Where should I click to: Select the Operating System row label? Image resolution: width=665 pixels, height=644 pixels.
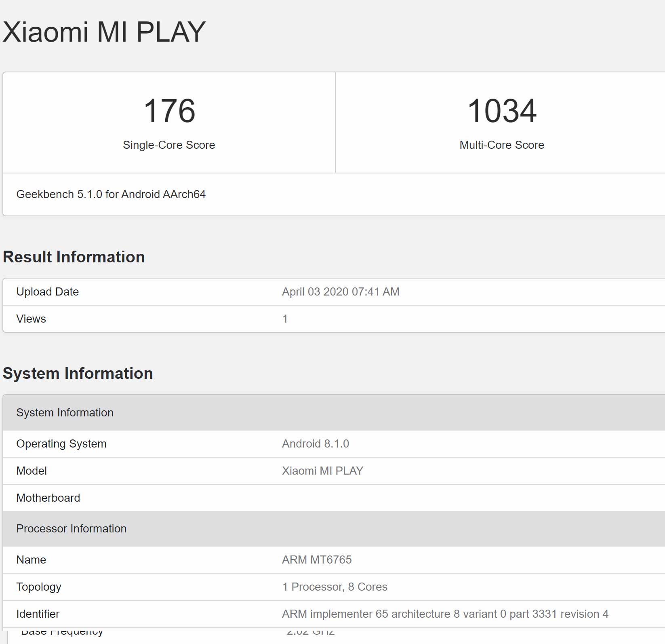(x=61, y=444)
